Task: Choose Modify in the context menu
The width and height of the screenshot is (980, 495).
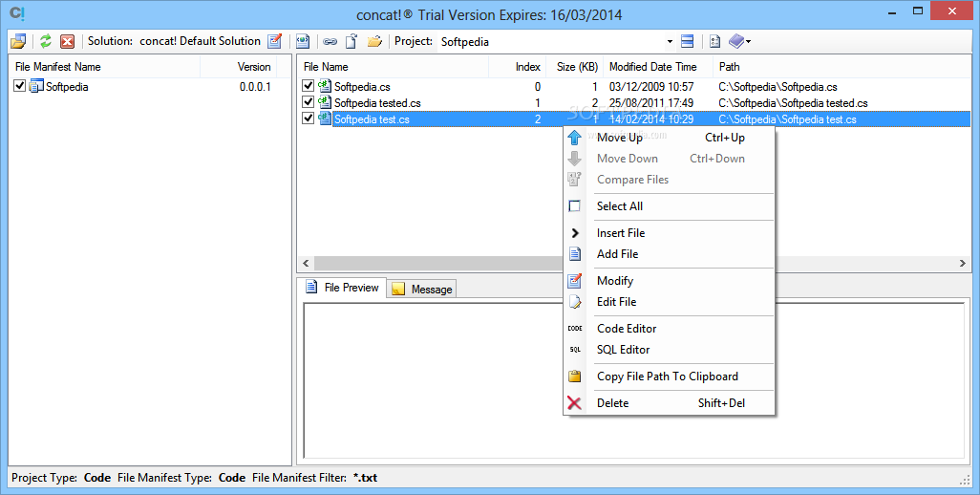Action: pos(669,281)
